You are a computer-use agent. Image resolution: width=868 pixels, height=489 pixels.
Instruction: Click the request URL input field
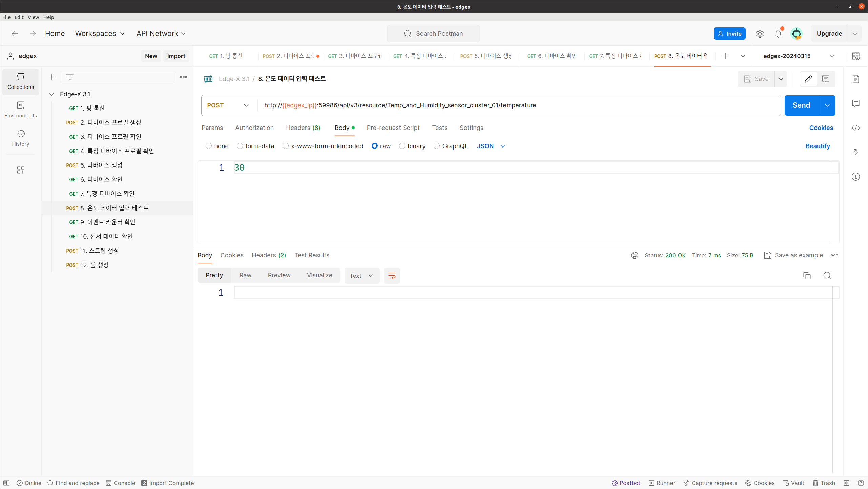click(518, 105)
